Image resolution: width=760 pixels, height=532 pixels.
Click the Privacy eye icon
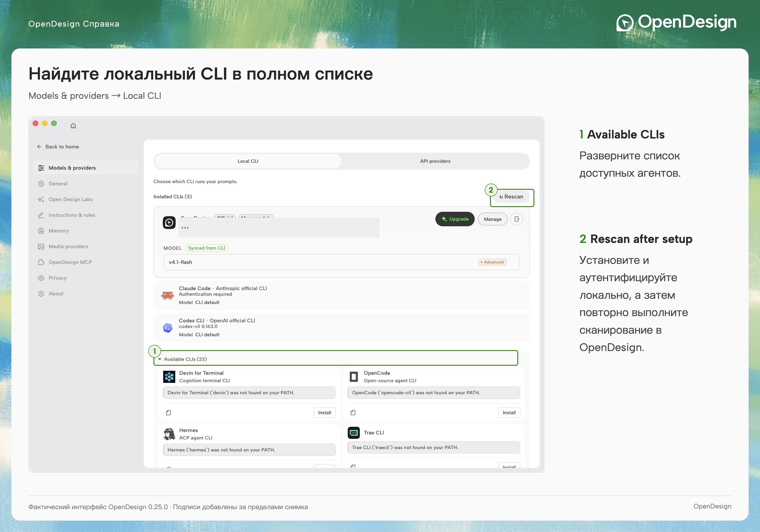tap(41, 278)
